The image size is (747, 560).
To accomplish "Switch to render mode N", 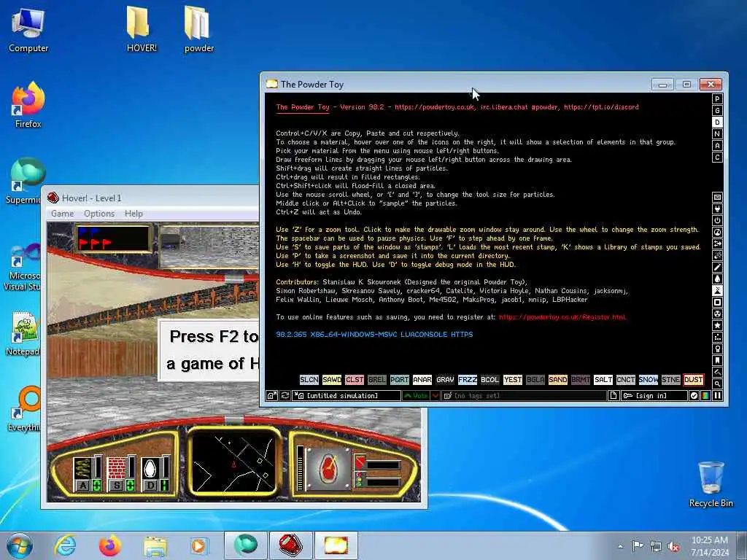I will pos(717,134).
